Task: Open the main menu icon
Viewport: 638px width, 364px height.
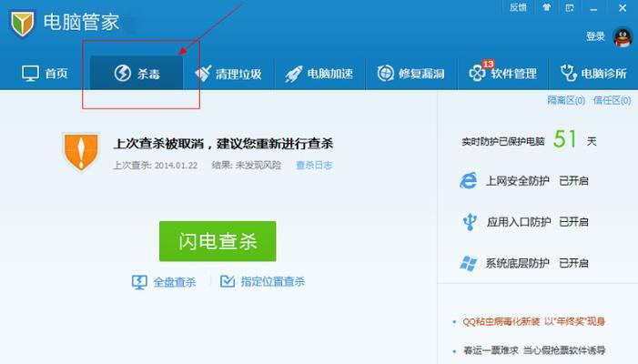Action: tap(570, 7)
